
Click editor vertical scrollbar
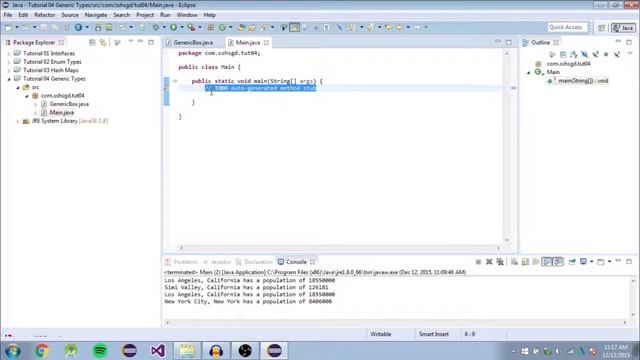pos(507,147)
